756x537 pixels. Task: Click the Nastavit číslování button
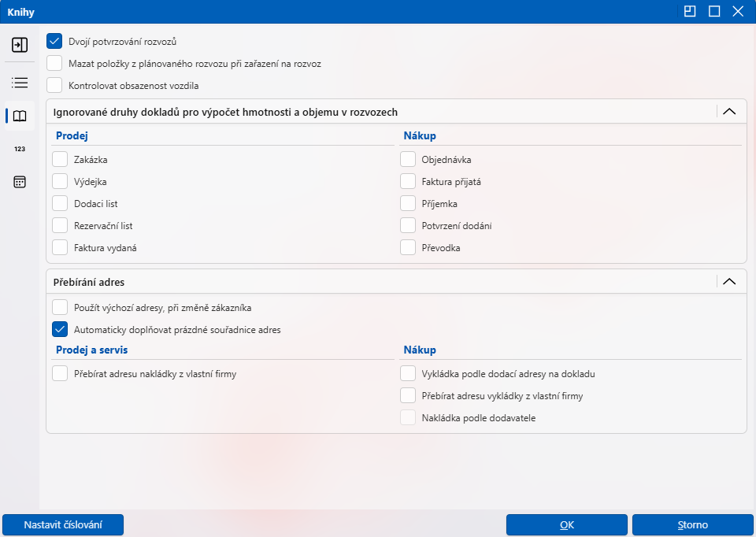click(x=63, y=525)
